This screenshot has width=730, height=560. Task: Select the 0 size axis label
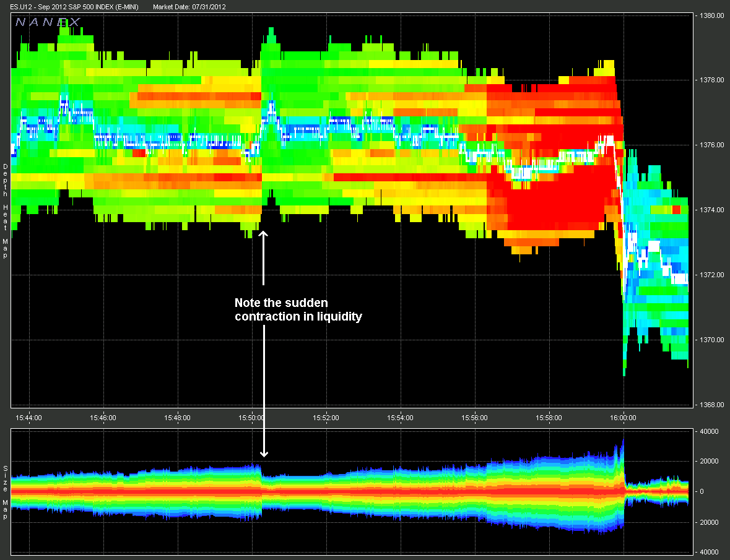pyautogui.click(x=702, y=492)
